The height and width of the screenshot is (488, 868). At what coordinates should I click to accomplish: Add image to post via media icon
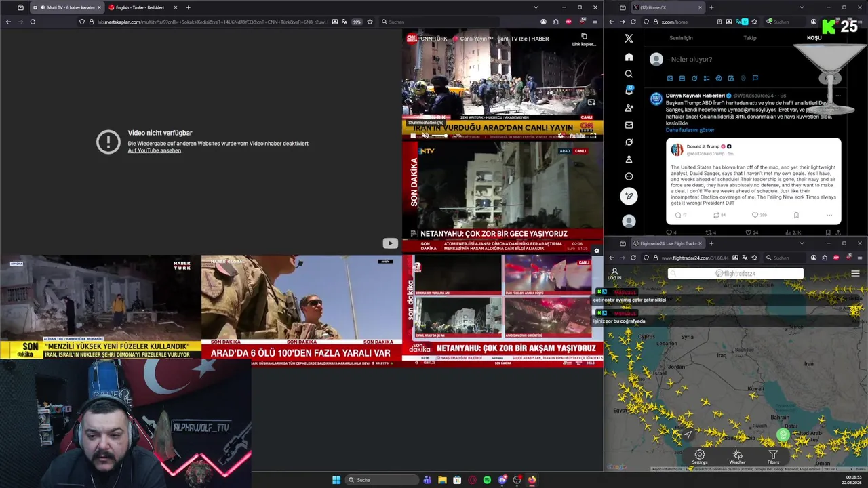pyautogui.click(x=670, y=79)
